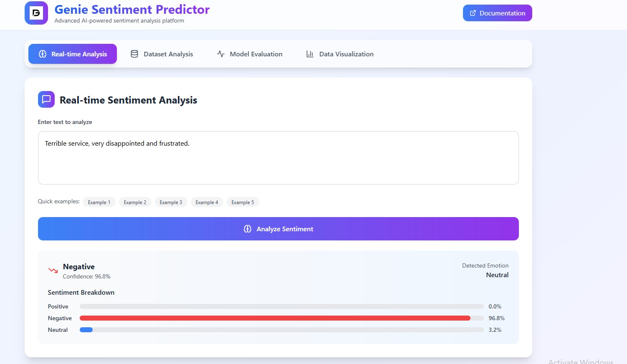627x364 pixels.
Task: Load quick Example 1
Action: (99, 202)
